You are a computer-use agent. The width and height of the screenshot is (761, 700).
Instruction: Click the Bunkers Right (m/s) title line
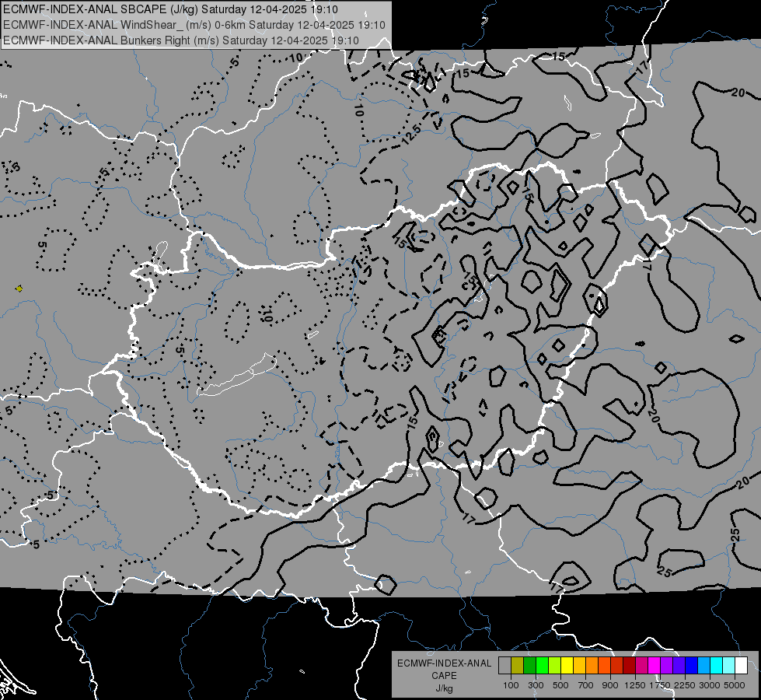pyautogui.click(x=181, y=40)
